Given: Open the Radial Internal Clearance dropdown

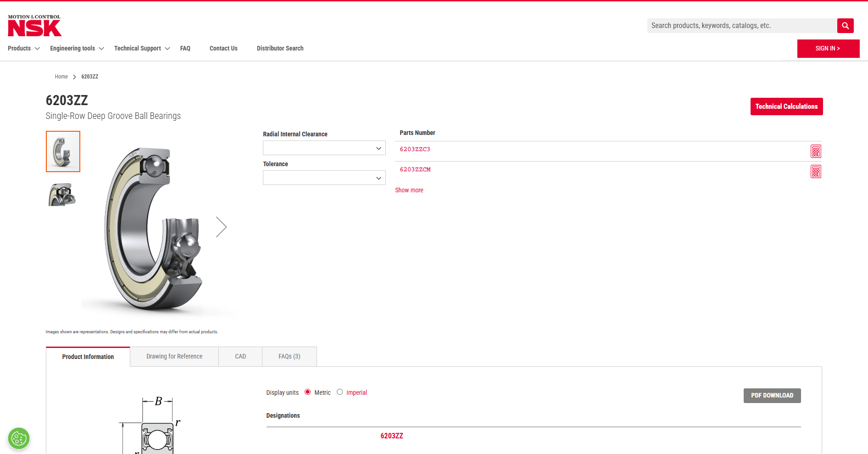Looking at the screenshot, I should point(324,148).
